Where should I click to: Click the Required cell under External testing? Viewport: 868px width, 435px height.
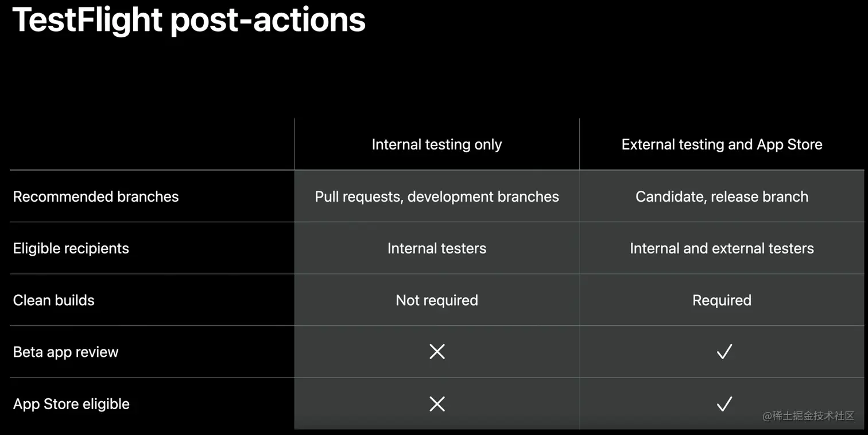[722, 300]
